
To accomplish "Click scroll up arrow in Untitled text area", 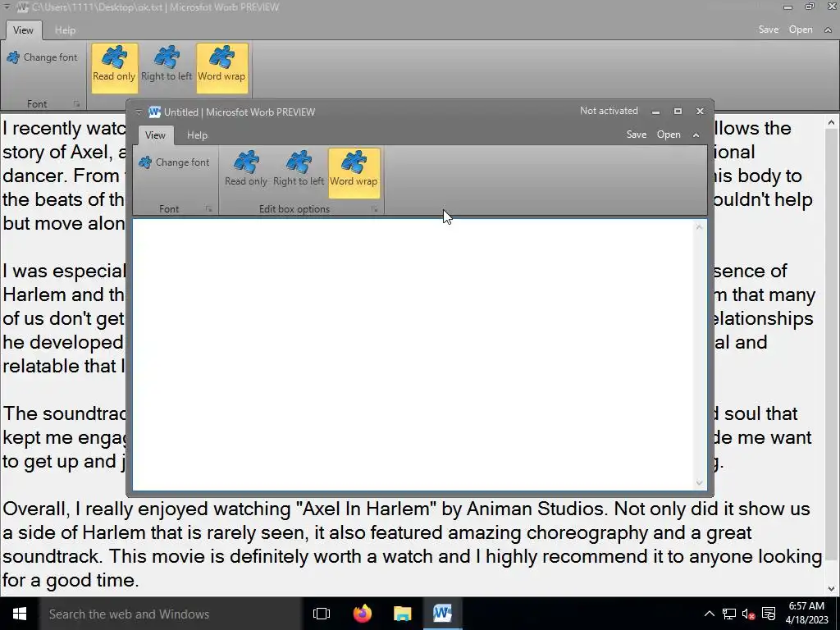I will [x=699, y=227].
